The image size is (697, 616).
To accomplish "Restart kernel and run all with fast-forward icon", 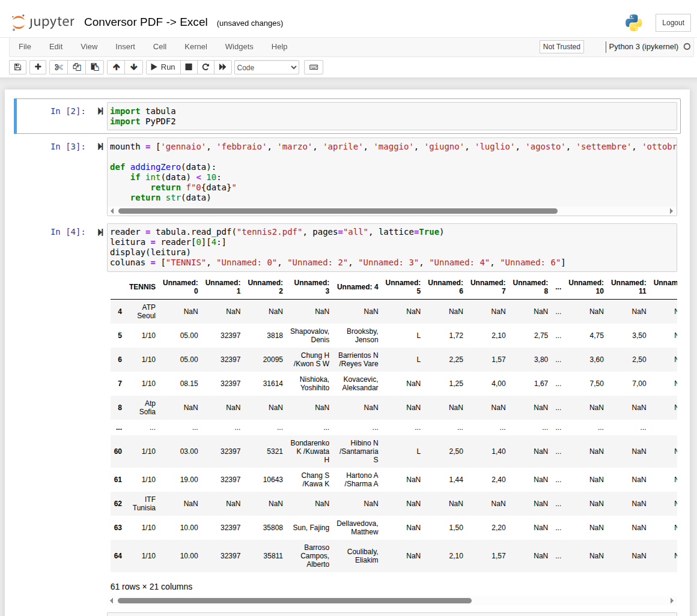I will click(222, 67).
